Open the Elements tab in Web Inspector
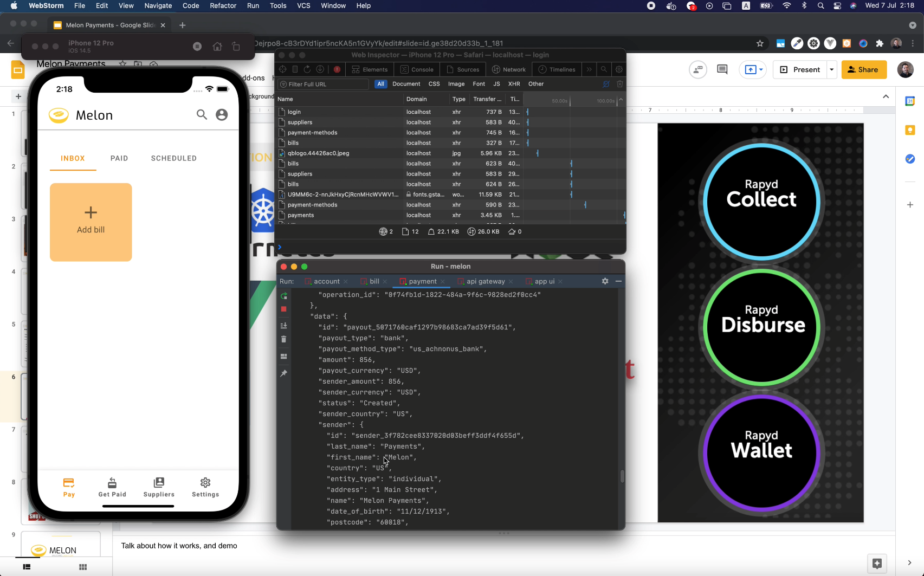Image resolution: width=924 pixels, height=576 pixels. point(370,69)
